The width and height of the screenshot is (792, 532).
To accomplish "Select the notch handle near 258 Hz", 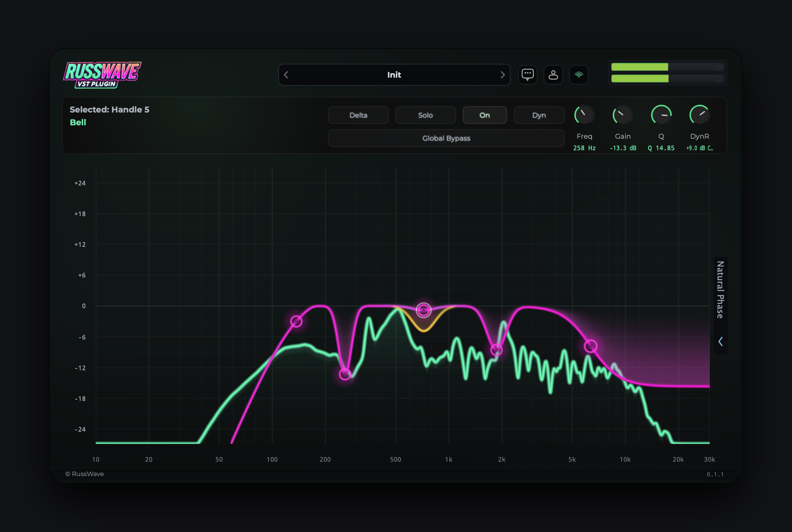I will (x=345, y=374).
